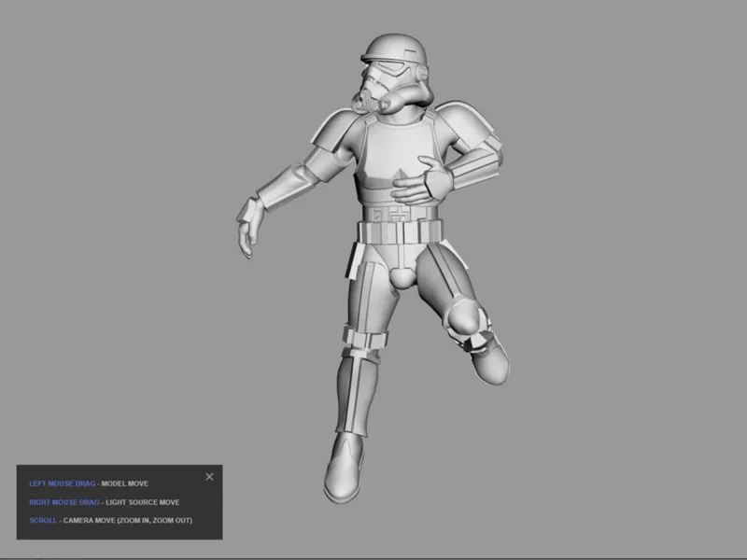
Task: Click the 'LIGHT SOURCE MOVE' description text
Action: point(143,502)
